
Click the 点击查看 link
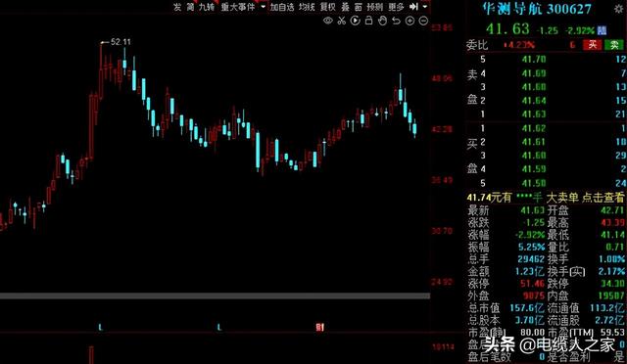[x=603, y=198]
